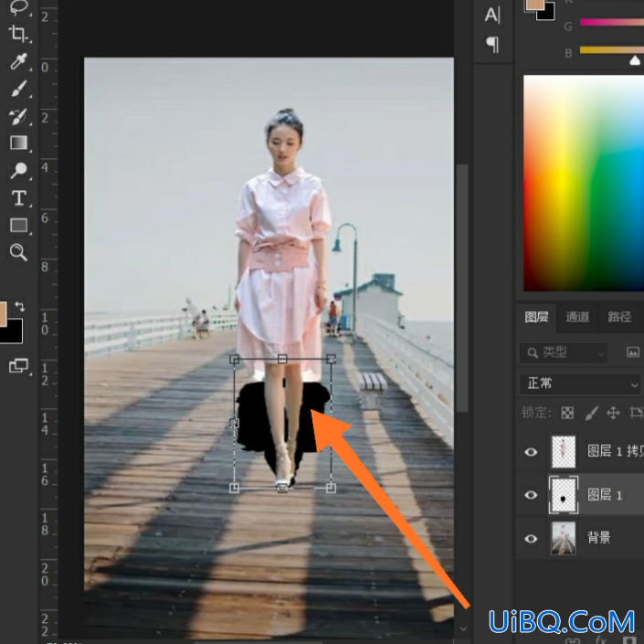
Task: Click transform box top-right corner handle
Action: click(x=331, y=359)
